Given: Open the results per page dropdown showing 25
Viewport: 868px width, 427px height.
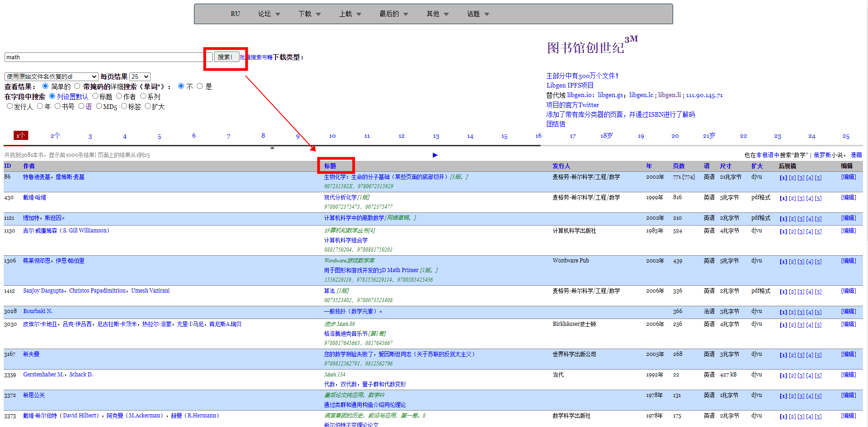Looking at the screenshot, I should pos(140,77).
